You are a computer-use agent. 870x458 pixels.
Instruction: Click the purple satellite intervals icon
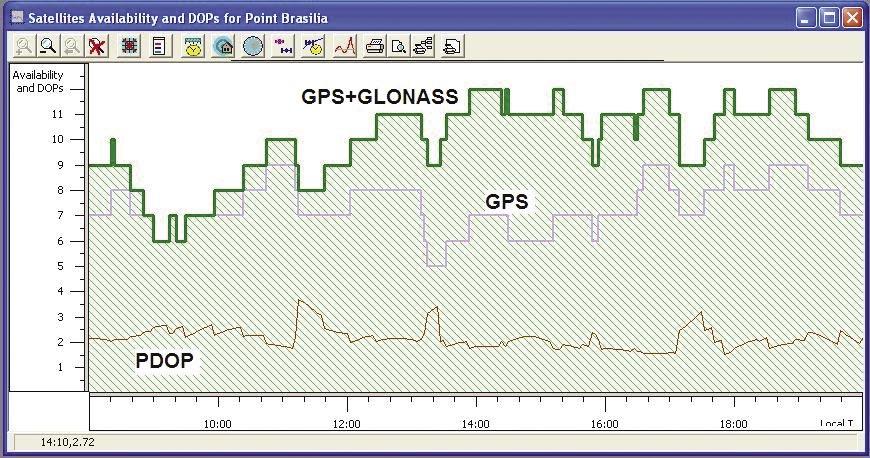pyautogui.click(x=283, y=46)
